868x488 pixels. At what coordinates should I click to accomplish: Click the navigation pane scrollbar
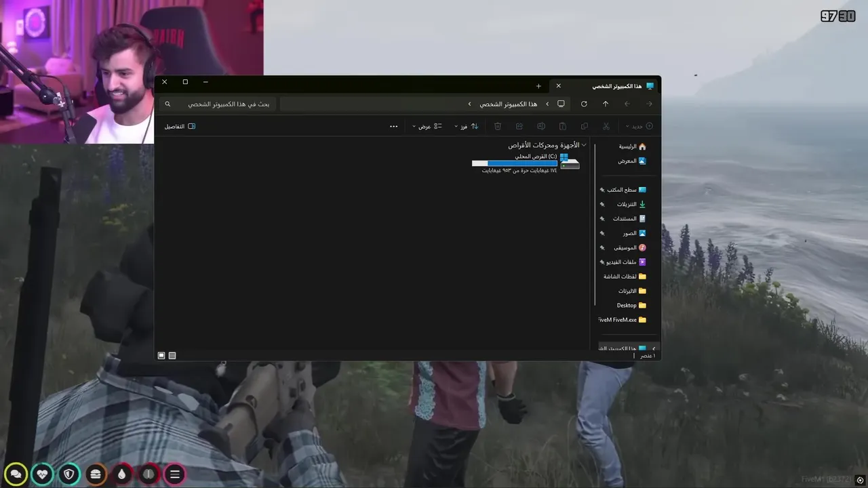click(595, 224)
